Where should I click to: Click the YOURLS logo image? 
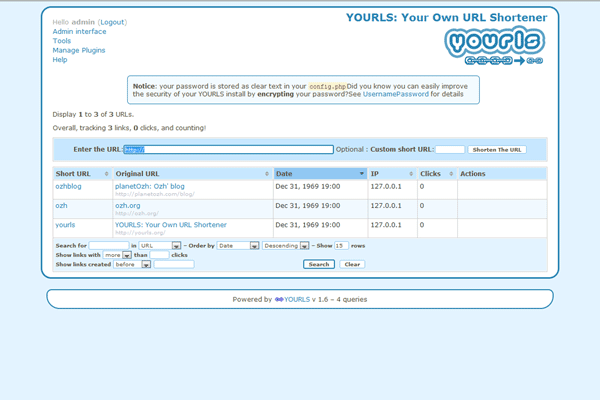click(x=495, y=46)
